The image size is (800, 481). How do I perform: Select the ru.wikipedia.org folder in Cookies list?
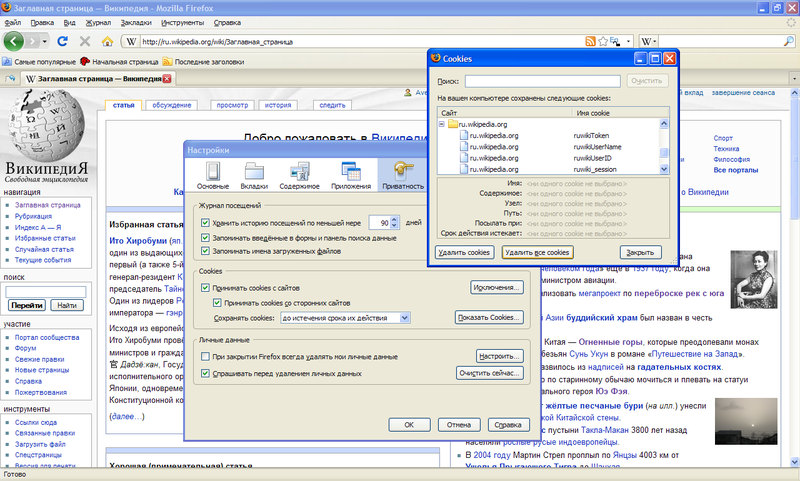pyautogui.click(x=483, y=124)
